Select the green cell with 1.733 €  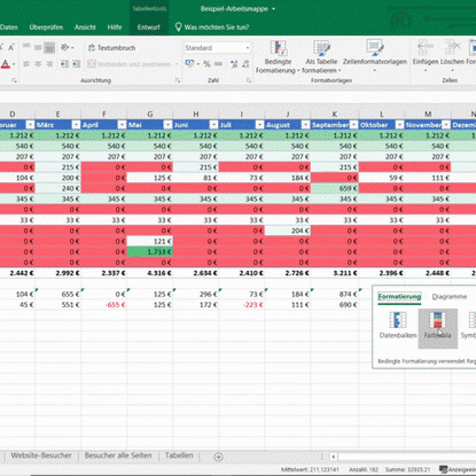150,251
